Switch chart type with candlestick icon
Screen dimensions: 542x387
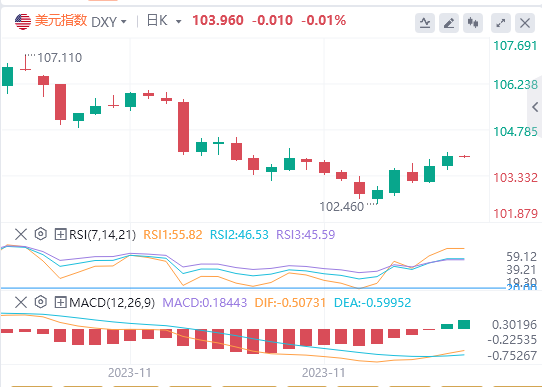coord(473,23)
